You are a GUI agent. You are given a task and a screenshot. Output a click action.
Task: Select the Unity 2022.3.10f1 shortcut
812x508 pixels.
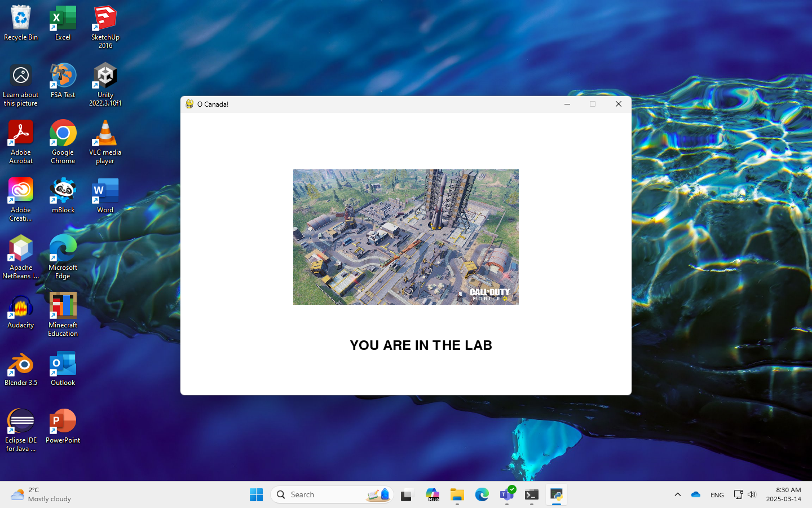click(105, 85)
